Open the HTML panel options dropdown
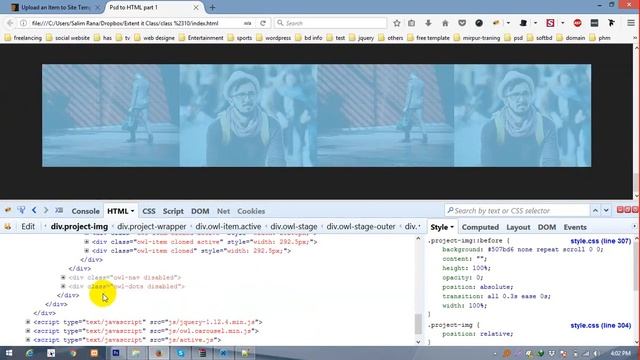This screenshot has width=640, height=360. [132, 211]
